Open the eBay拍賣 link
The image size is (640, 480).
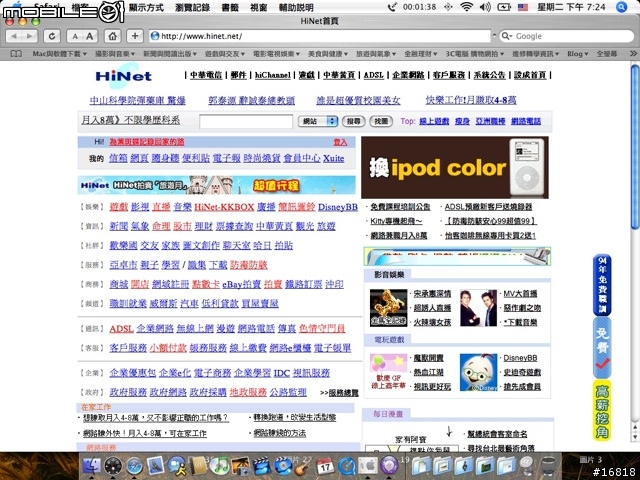click(x=241, y=284)
